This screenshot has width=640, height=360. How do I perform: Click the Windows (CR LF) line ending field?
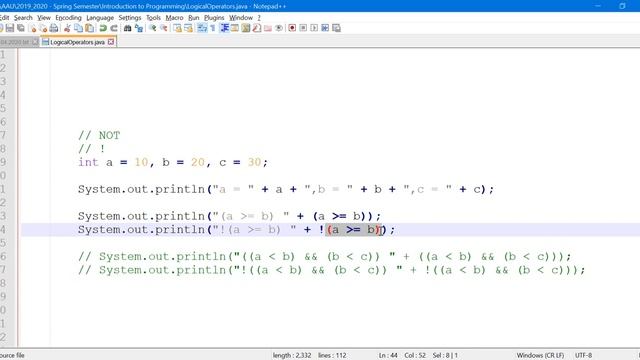[540, 356]
